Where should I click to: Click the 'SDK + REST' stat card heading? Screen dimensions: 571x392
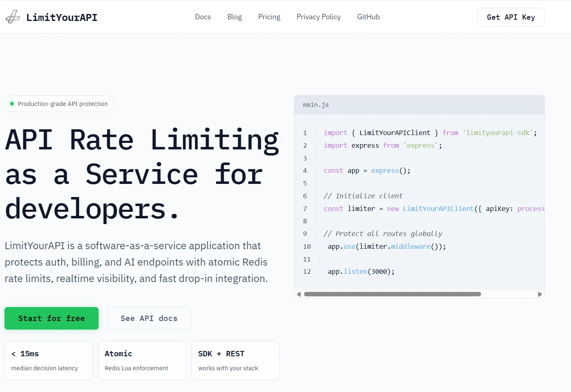[221, 353]
